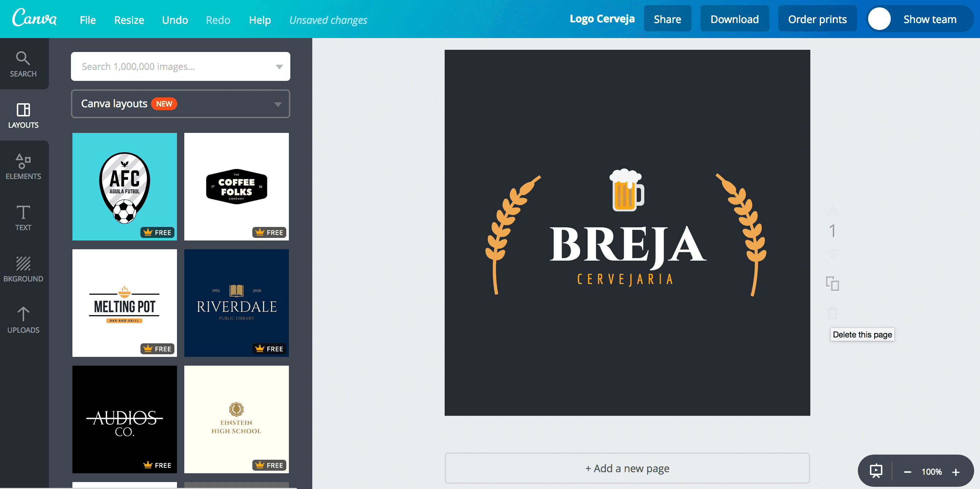980x489 pixels.
Task: Open the Uploads panel
Action: pyautogui.click(x=24, y=320)
